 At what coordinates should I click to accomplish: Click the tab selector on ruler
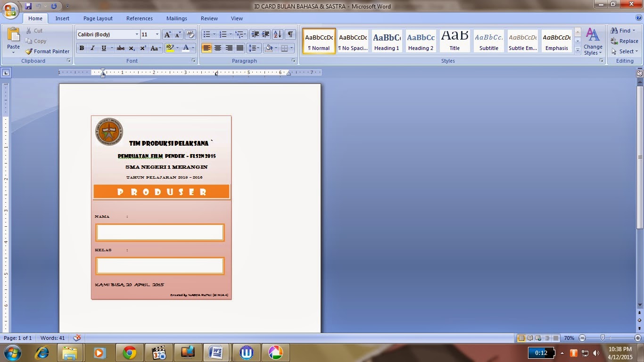click(x=6, y=73)
